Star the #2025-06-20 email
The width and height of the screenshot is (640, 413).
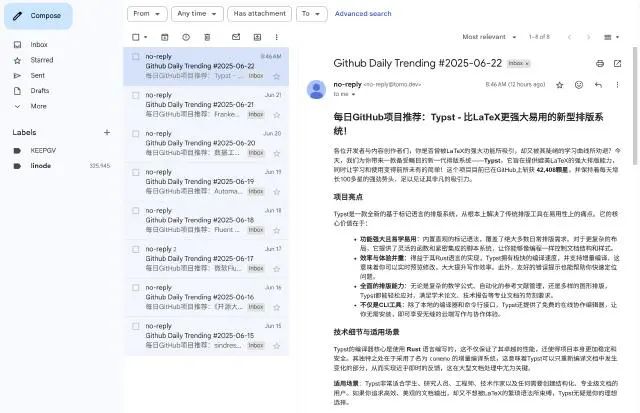[276, 153]
